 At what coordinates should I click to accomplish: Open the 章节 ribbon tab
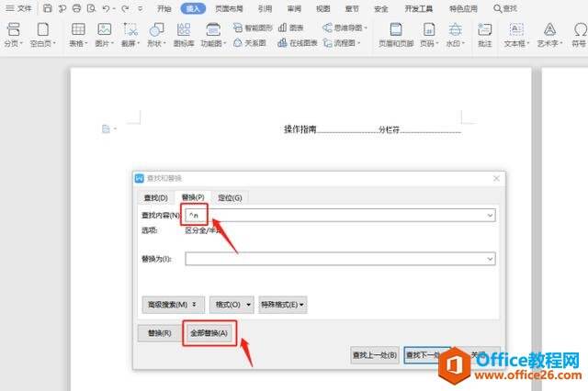(x=352, y=8)
